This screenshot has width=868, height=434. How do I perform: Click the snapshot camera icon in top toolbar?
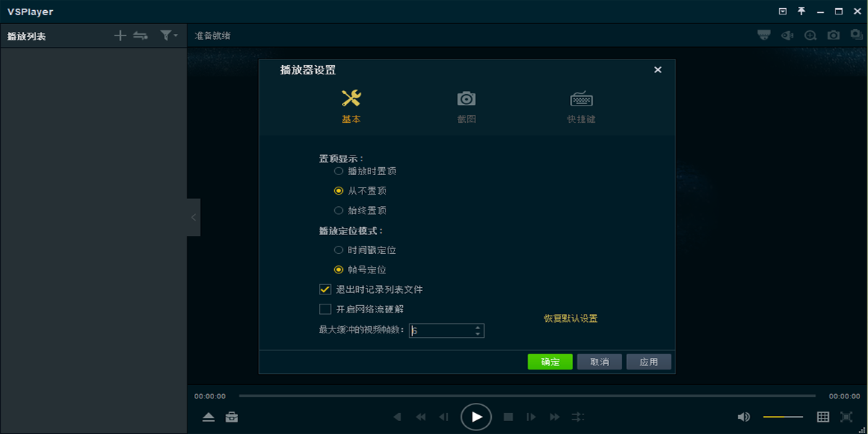833,35
